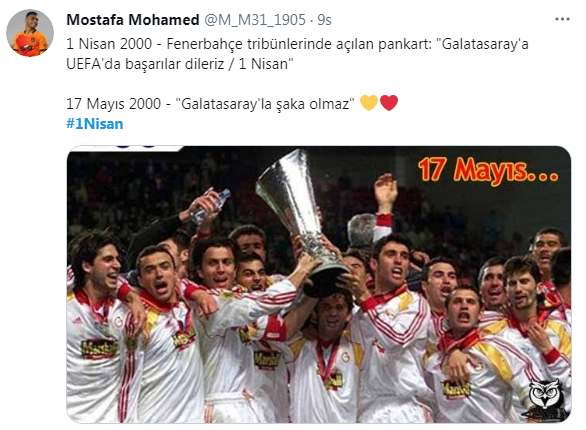Click the '17 Mayıs...' overlay text

pos(488,170)
